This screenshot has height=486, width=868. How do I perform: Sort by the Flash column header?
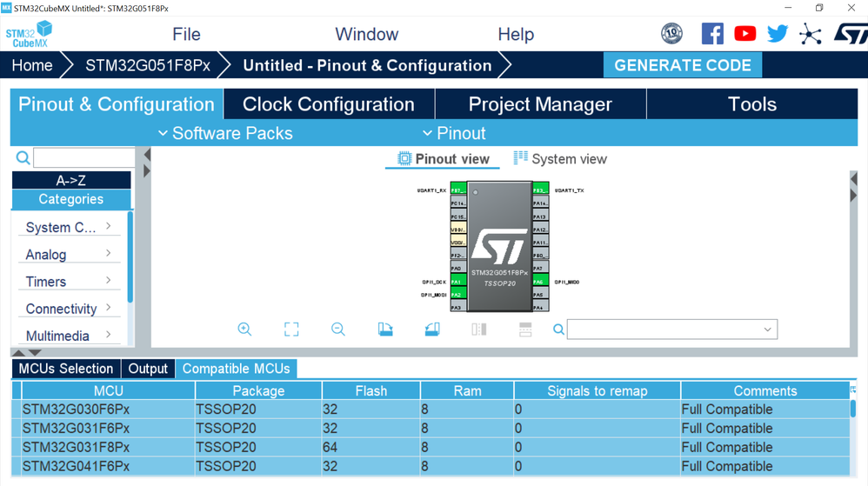pyautogui.click(x=371, y=390)
